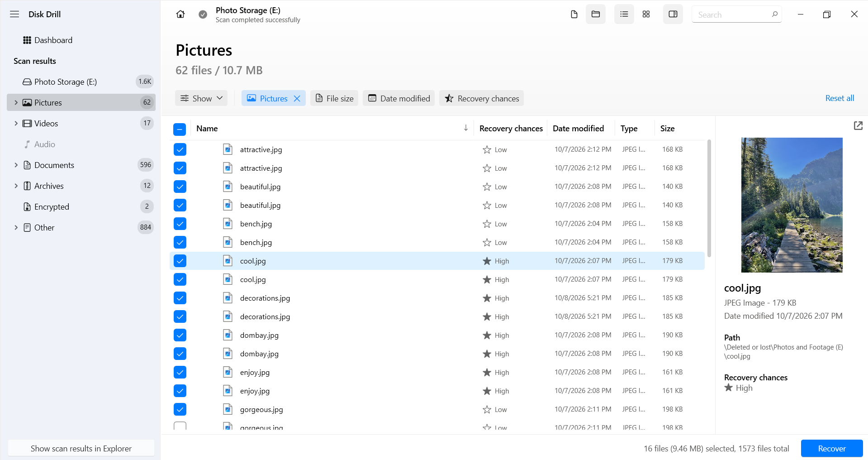Click Reset all link

[x=840, y=98]
